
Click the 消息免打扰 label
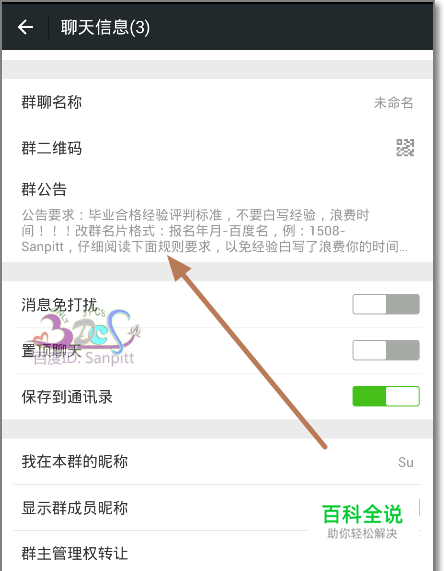coord(59,304)
